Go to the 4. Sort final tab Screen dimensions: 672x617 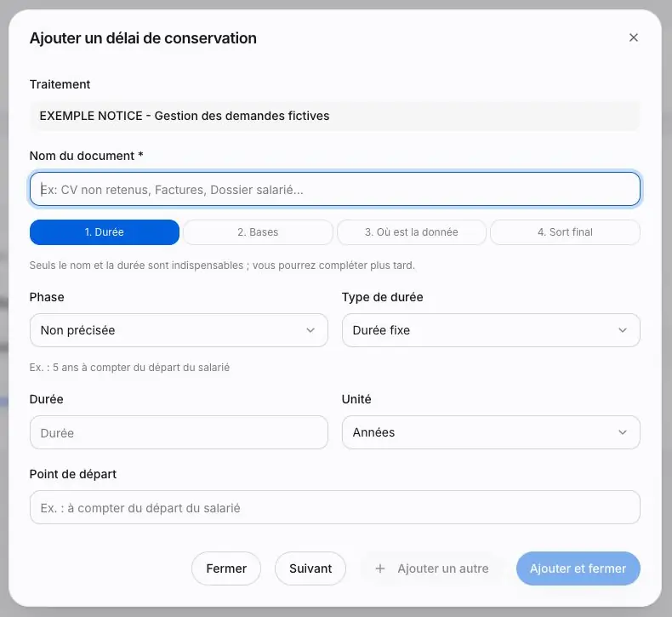(565, 232)
